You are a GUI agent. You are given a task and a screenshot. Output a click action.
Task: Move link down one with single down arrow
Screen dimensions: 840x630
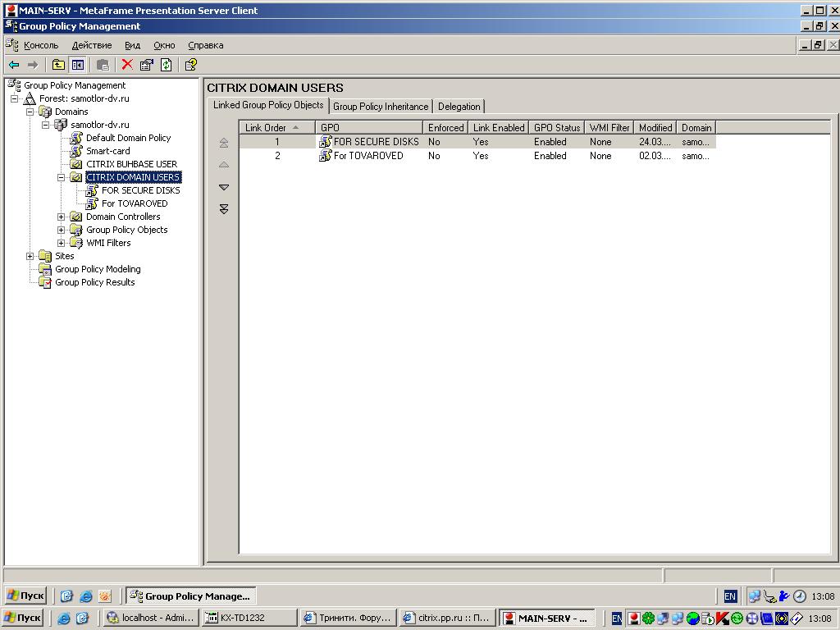click(224, 187)
